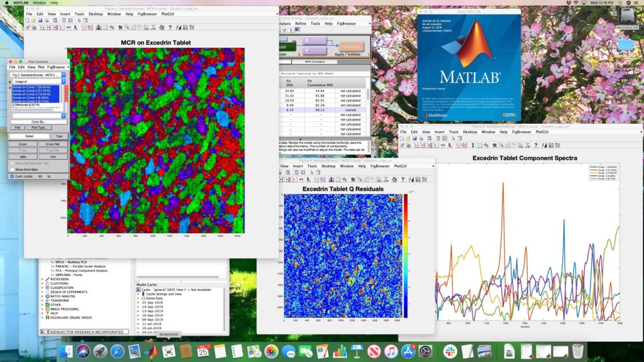Click the Print icon in Figure 2 toolbar
Screen dimensions: 644x362
coord(47,20)
